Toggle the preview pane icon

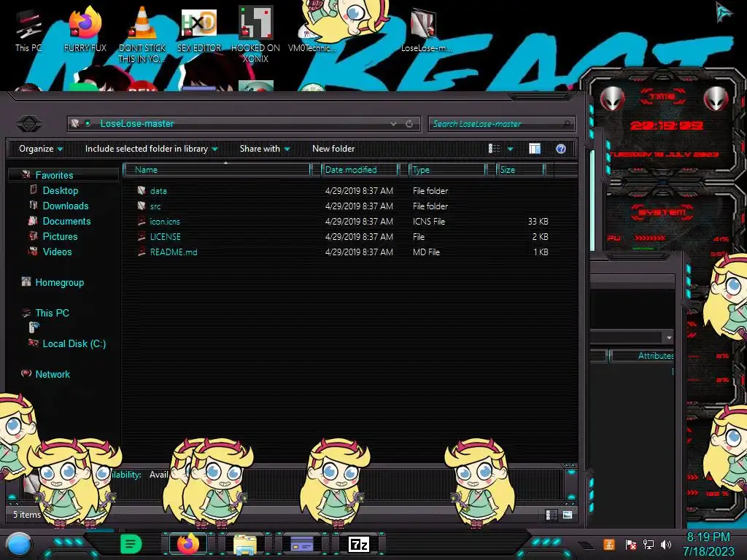(535, 149)
